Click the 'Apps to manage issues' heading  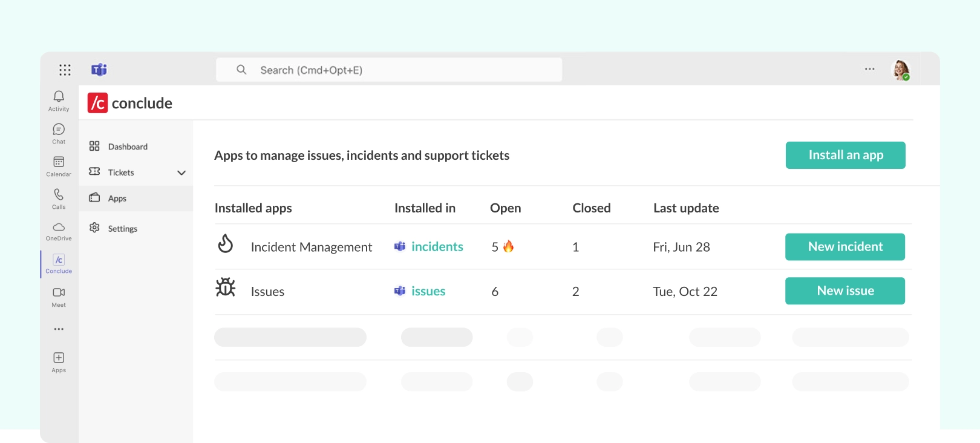click(362, 156)
